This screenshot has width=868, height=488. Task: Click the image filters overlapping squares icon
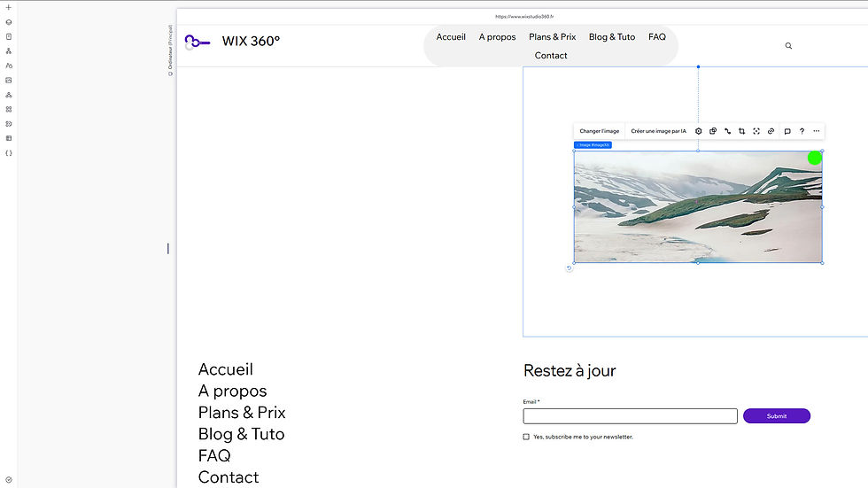(713, 131)
